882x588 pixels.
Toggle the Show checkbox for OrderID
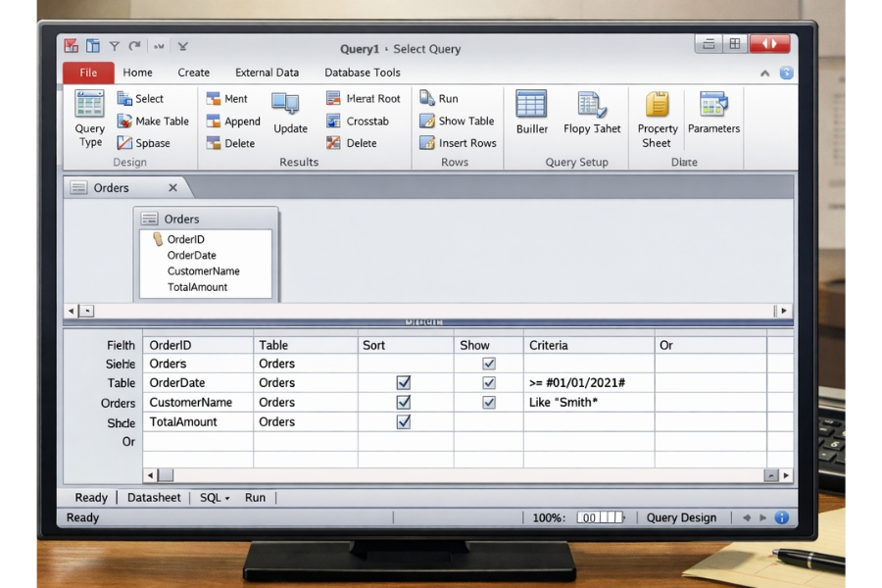click(487, 364)
